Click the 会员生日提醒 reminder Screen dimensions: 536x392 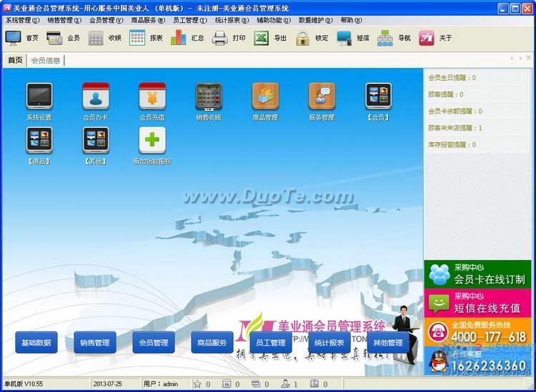pos(452,78)
